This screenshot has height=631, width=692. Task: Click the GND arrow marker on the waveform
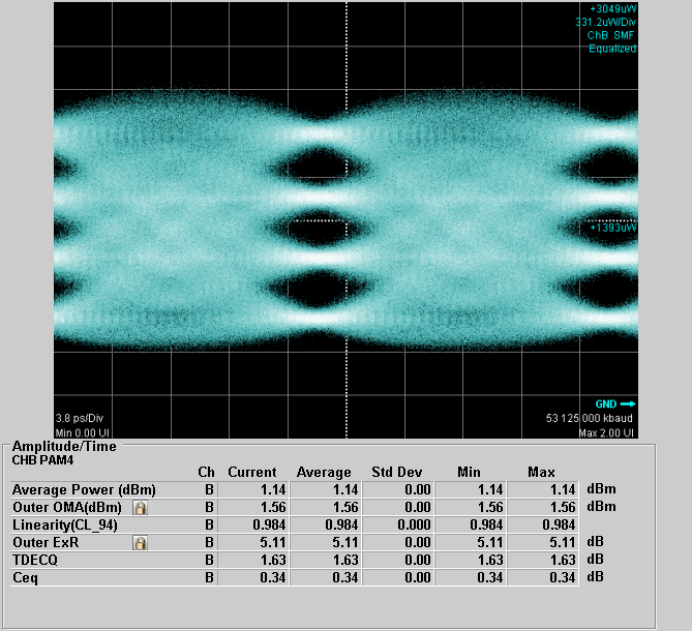coord(615,404)
